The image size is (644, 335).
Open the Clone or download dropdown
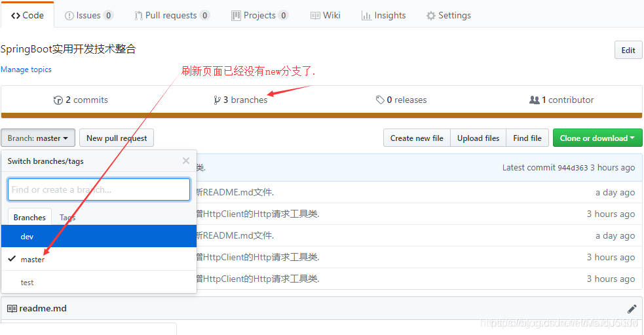point(597,138)
